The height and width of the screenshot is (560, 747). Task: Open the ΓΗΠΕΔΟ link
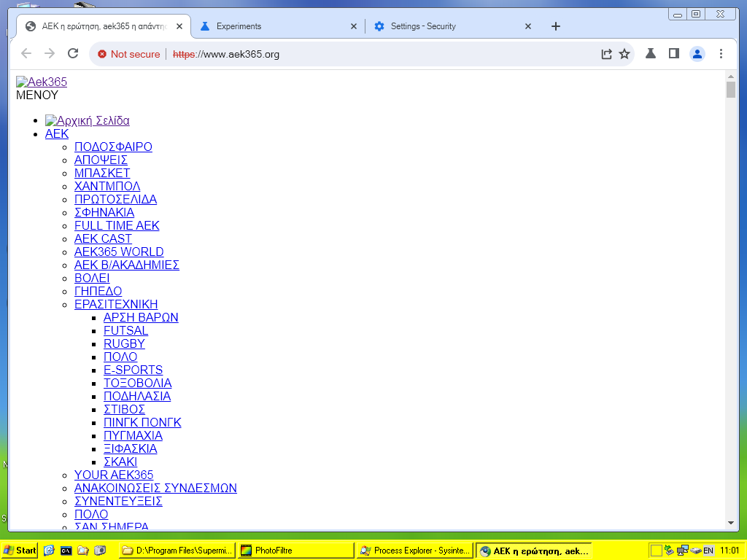coord(98,291)
